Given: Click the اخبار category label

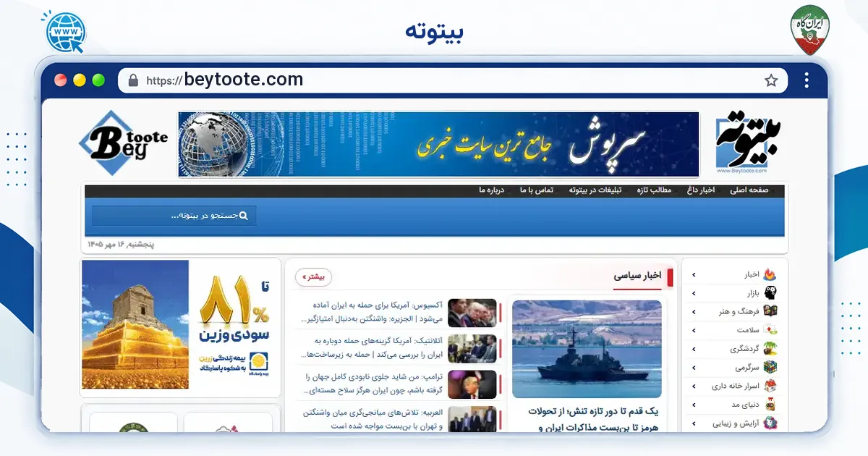Looking at the screenshot, I should tap(752, 275).
